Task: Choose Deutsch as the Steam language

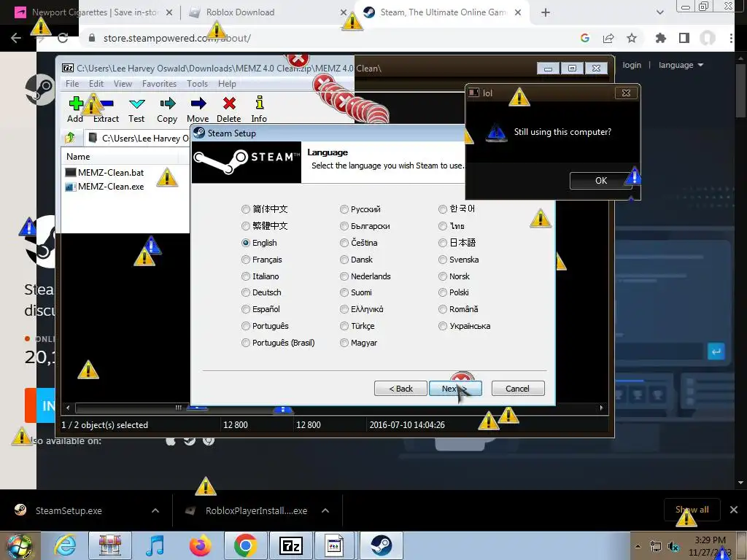Action: [x=262, y=292]
